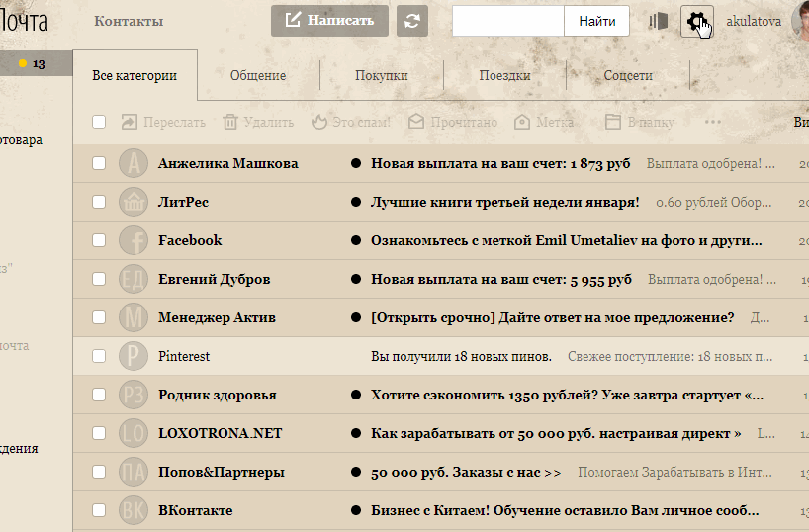Screen dimensions: 809x532
Task: Click the refresh mail icon button
Action: [x=412, y=21]
